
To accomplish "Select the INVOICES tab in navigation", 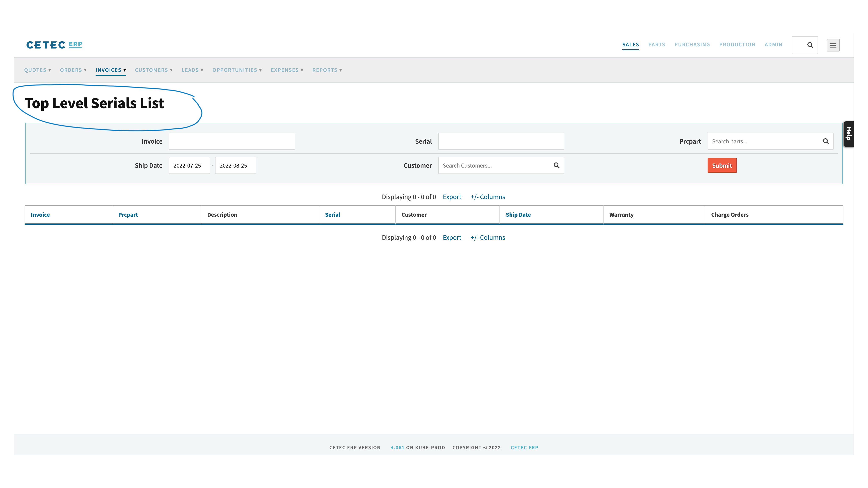I will point(110,70).
